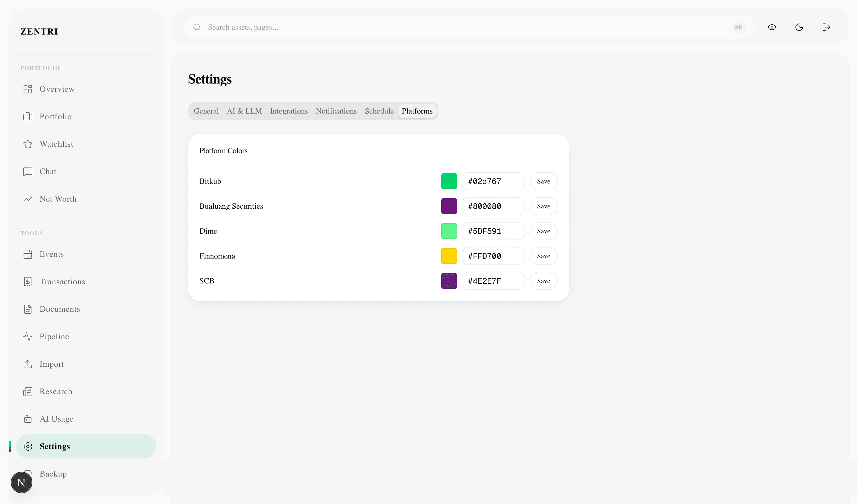Click the Dime hex field #5DF591

(x=493, y=231)
